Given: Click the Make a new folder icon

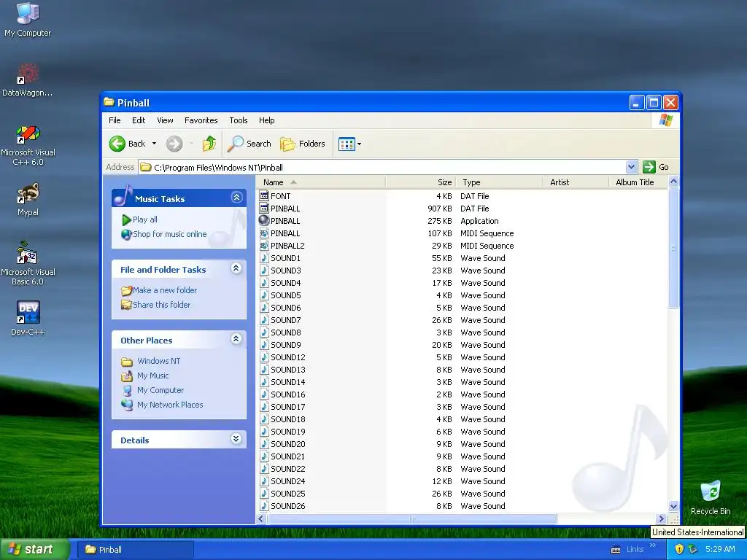Looking at the screenshot, I should pos(126,290).
